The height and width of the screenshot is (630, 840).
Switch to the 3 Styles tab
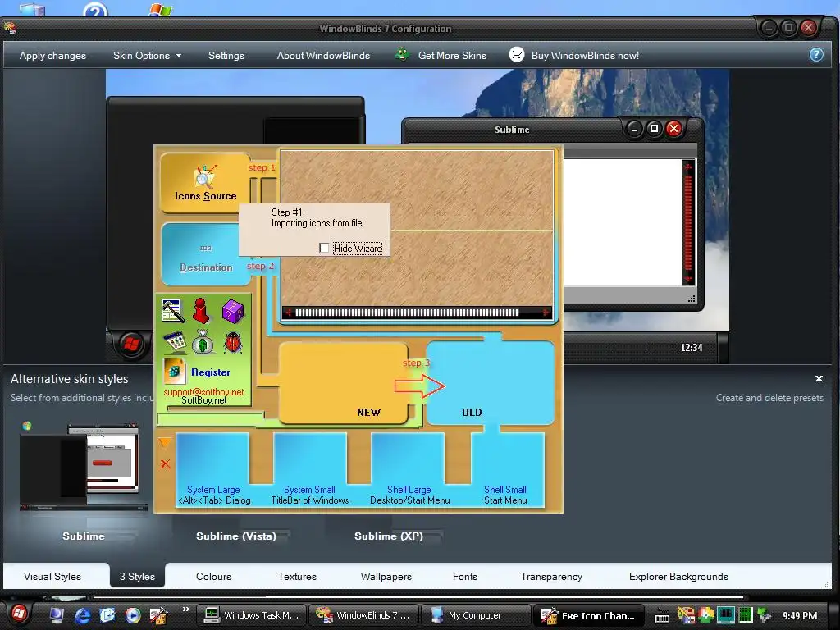(137, 577)
